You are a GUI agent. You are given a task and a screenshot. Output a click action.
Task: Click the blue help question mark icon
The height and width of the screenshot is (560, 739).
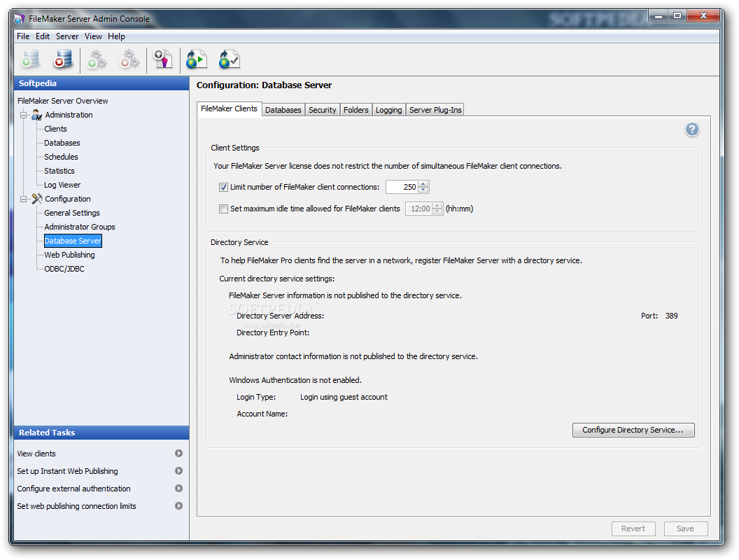692,129
